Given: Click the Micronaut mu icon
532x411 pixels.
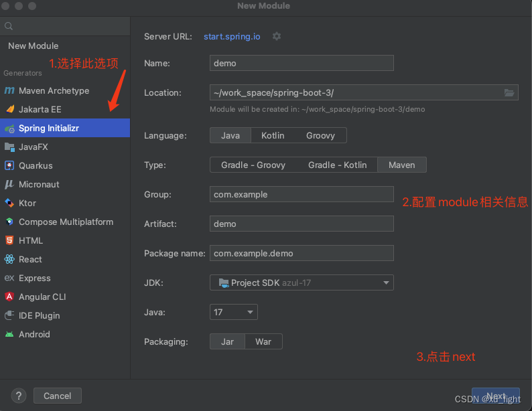Looking at the screenshot, I should 9,184.
